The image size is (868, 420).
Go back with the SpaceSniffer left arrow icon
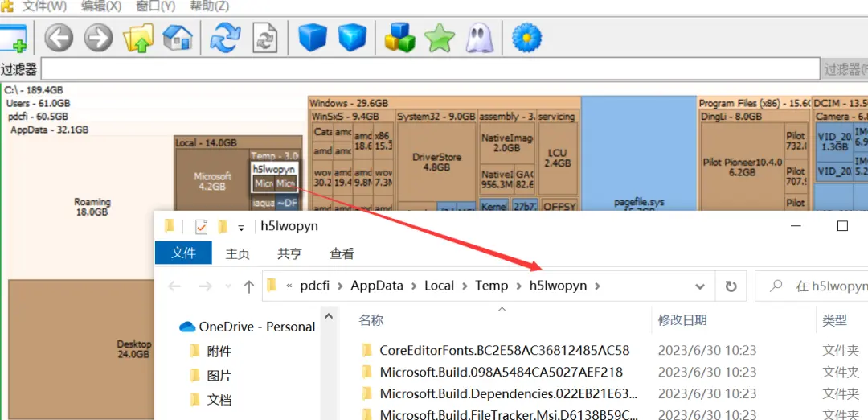click(x=59, y=38)
